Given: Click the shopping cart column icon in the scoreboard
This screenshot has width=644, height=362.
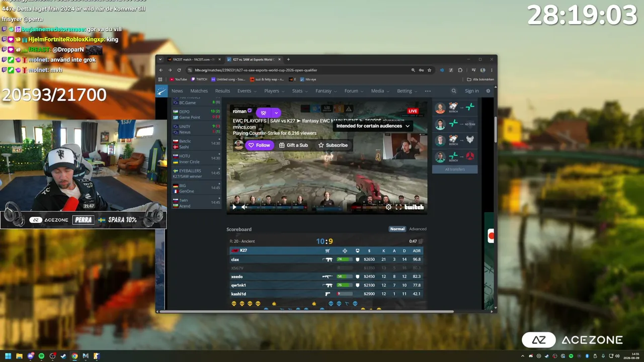Looking at the screenshot, I should (x=328, y=250).
